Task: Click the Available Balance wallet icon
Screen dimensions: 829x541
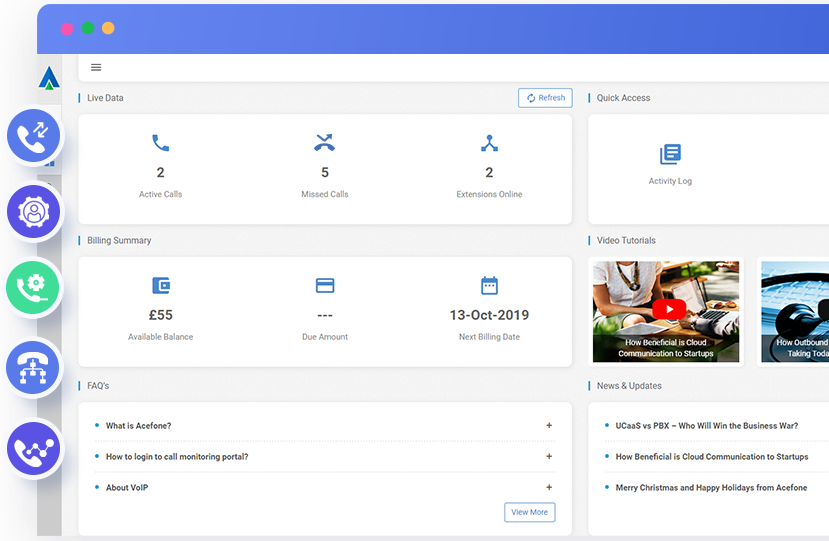Action: pos(161,286)
